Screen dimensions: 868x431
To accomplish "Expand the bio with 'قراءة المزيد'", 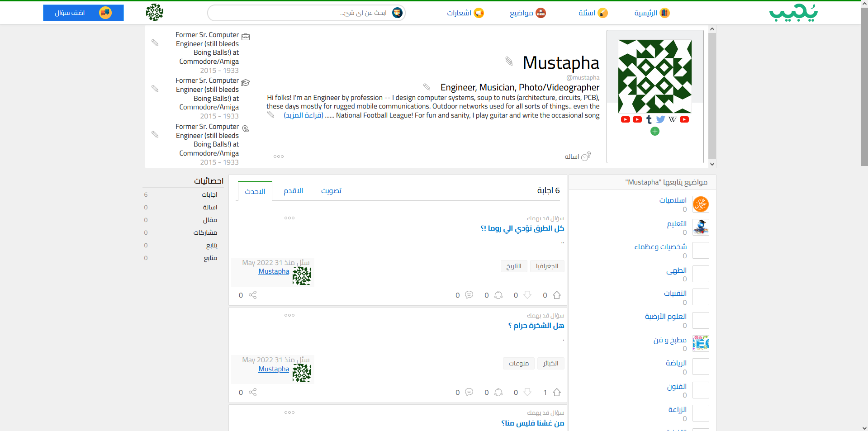I will tap(304, 115).
